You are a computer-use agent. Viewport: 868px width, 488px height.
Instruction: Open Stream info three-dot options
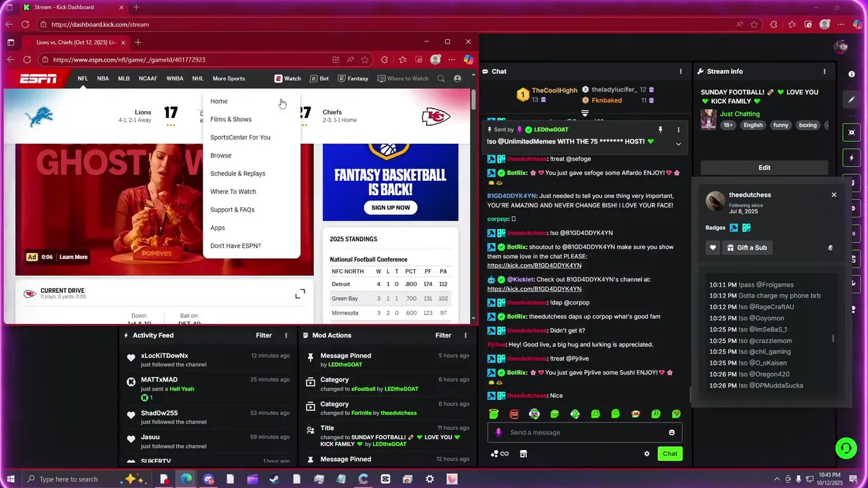point(825,71)
